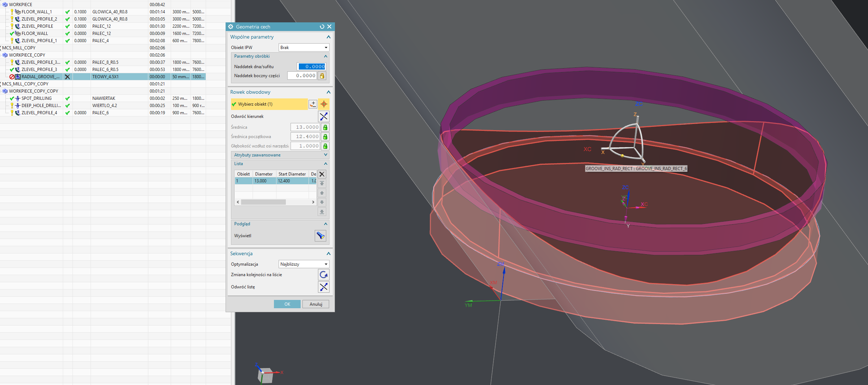Screen dimensions: 868x385
Task: Select list row 1 with diameter 13.000
Action: (275, 181)
